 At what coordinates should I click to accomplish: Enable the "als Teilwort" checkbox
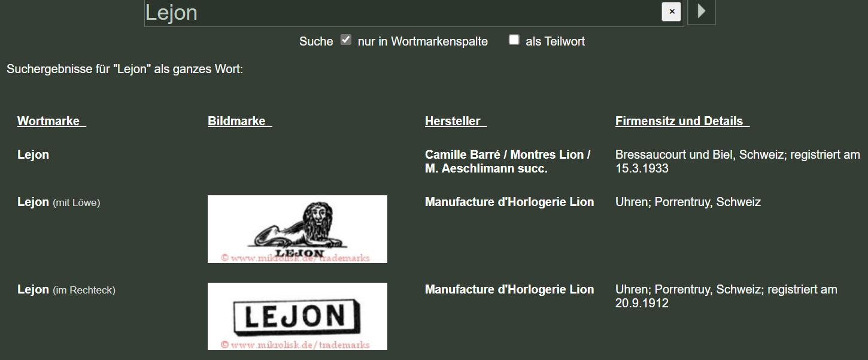[x=514, y=40]
